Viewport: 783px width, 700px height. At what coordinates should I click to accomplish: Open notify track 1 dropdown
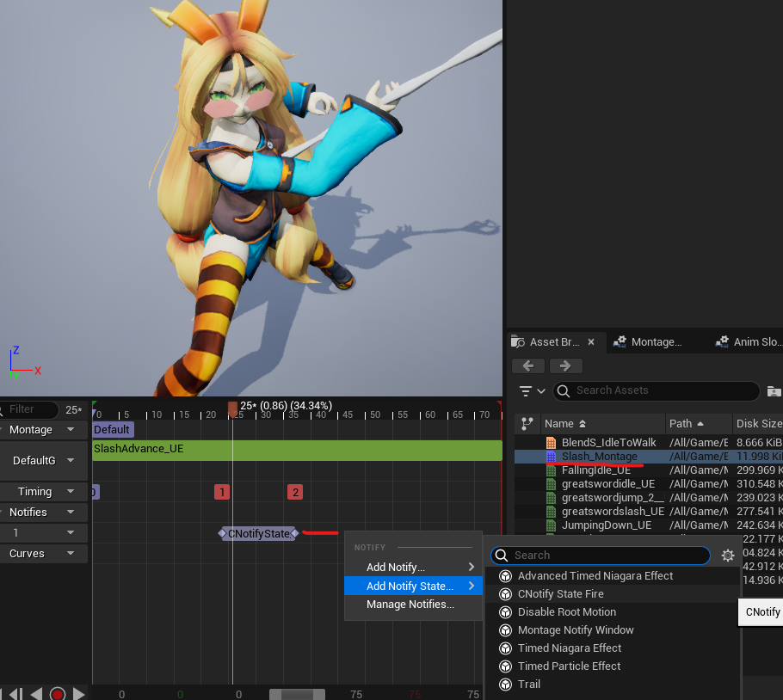click(x=71, y=533)
